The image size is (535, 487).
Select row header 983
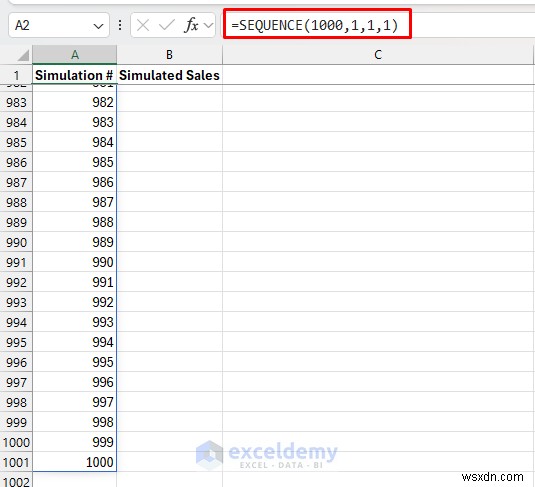16,102
